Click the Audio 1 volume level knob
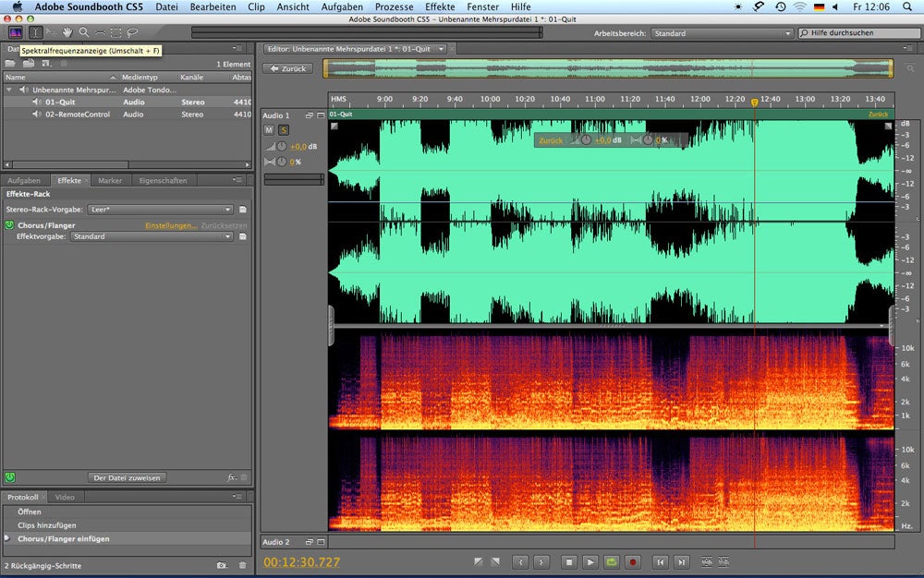This screenshot has width=924, height=578. [x=283, y=147]
